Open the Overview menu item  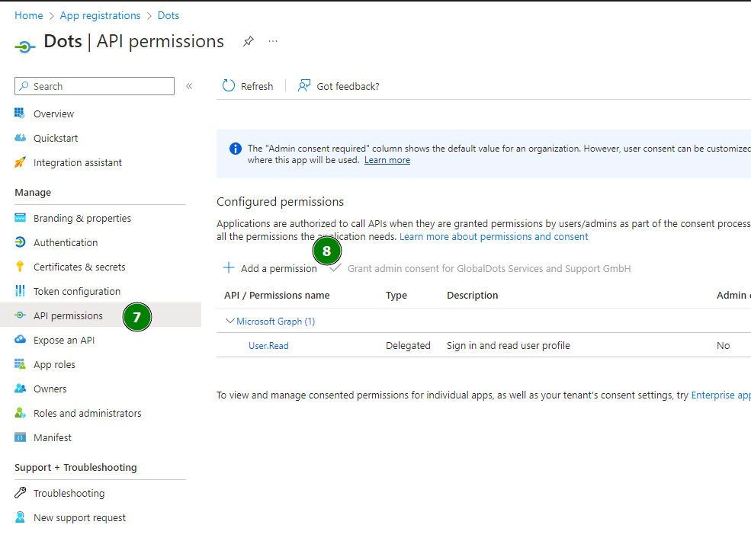point(53,114)
